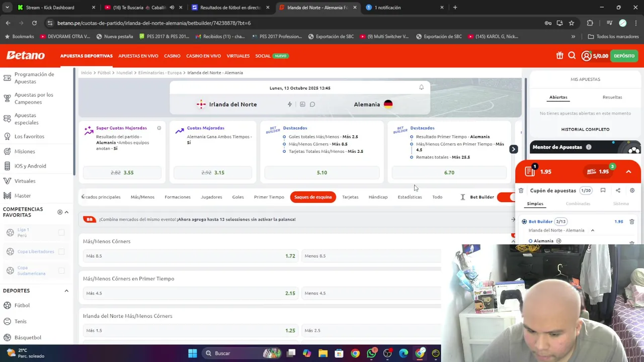
Task: Open the match chat bubble icon
Action: coord(312,104)
